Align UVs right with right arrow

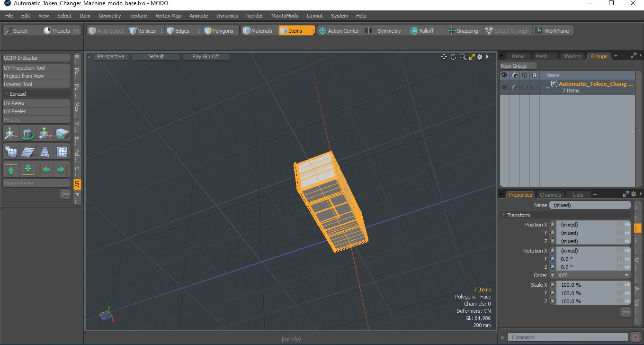(x=62, y=169)
